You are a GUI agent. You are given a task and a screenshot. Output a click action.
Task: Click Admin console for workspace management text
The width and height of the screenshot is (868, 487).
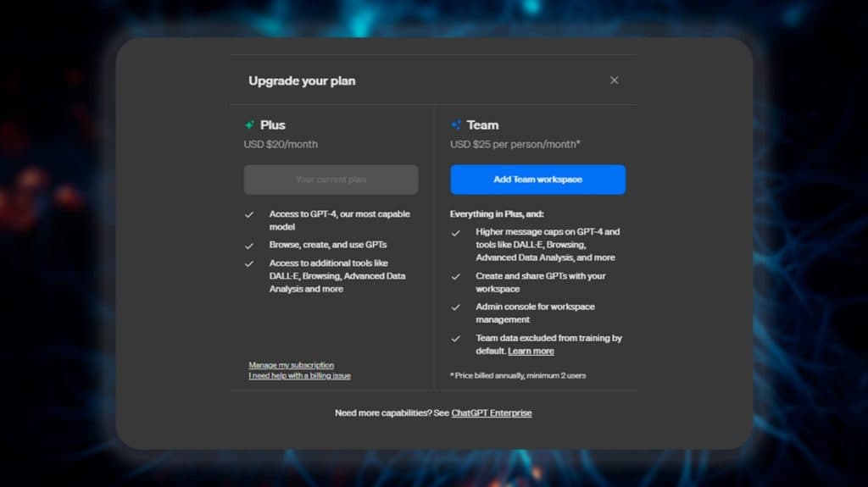[x=535, y=313]
